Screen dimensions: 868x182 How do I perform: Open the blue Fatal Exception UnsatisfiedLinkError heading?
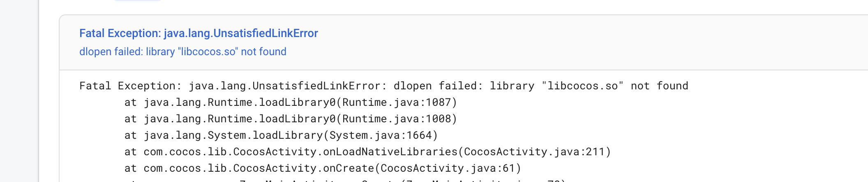click(x=199, y=33)
